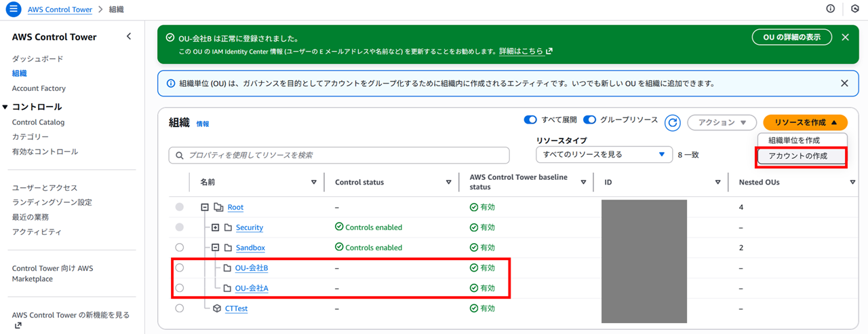This screenshot has height=334, width=868.
Task: Dismiss the green success banner
Action: tap(845, 37)
